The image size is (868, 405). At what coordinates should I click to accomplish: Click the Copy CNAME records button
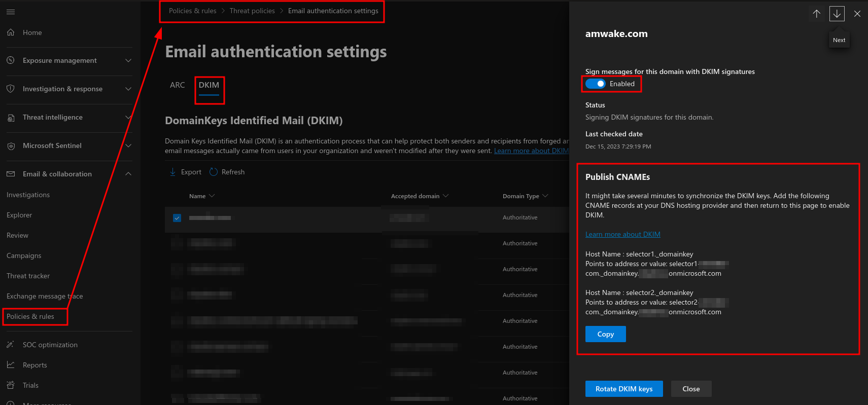pyautogui.click(x=606, y=334)
